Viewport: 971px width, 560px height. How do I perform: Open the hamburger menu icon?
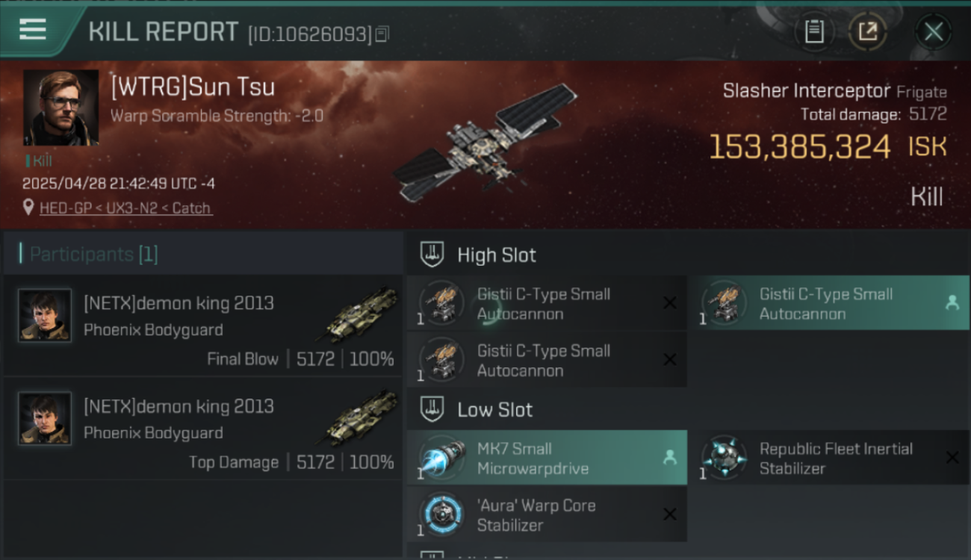pos(33,30)
